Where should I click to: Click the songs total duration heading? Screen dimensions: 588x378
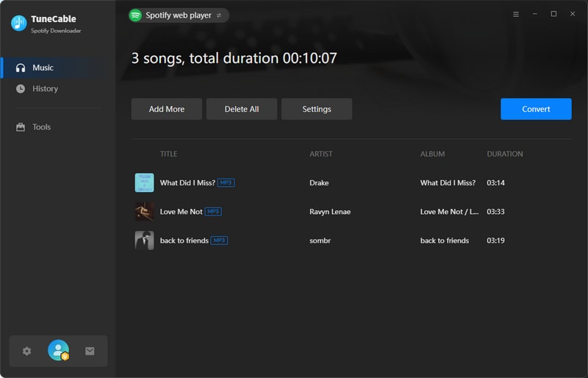(x=234, y=58)
